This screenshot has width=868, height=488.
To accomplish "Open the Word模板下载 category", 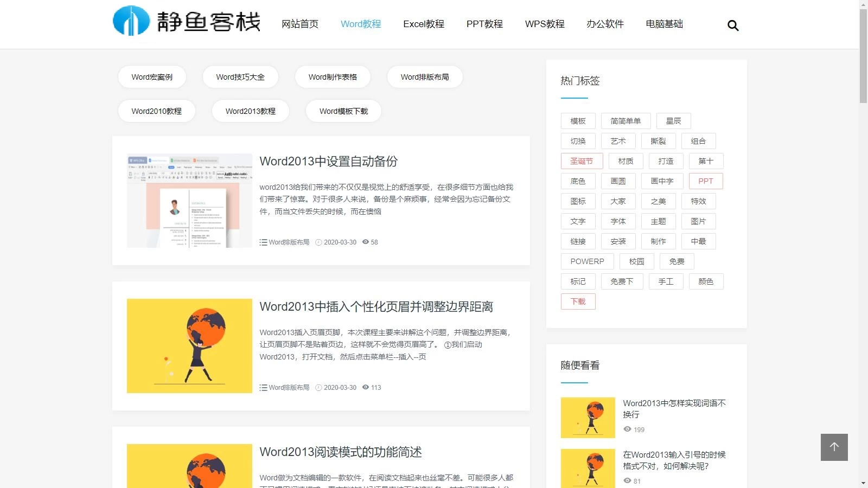I will coord(343,111).
